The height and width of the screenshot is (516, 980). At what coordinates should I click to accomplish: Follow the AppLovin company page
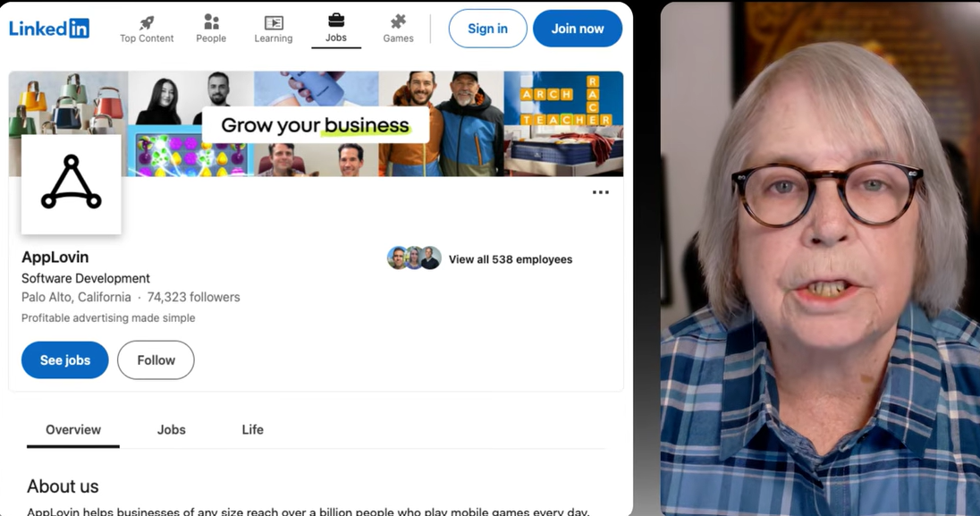156,360
